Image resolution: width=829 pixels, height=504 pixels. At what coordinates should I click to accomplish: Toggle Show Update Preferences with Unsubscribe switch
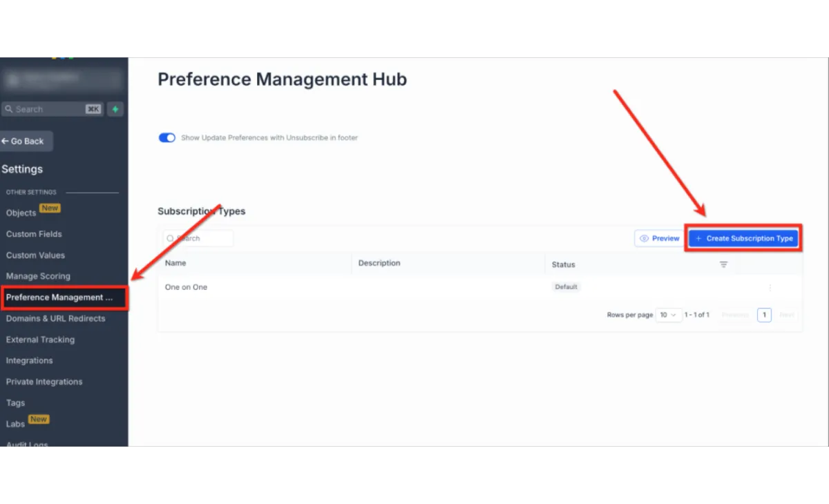(167, 137)
